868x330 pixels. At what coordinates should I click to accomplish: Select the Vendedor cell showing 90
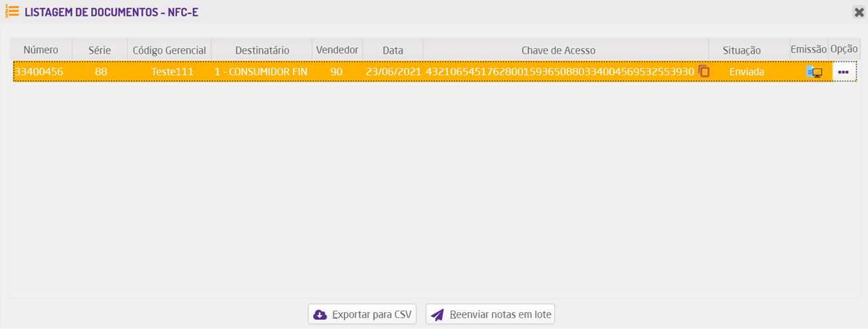coord(336,71)
